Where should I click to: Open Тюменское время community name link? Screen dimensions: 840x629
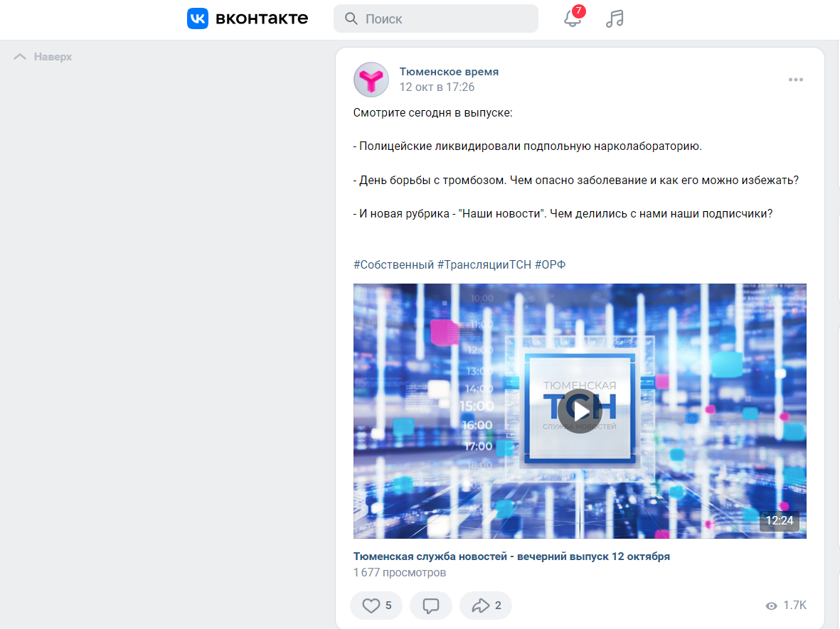(x=449, y=72)
